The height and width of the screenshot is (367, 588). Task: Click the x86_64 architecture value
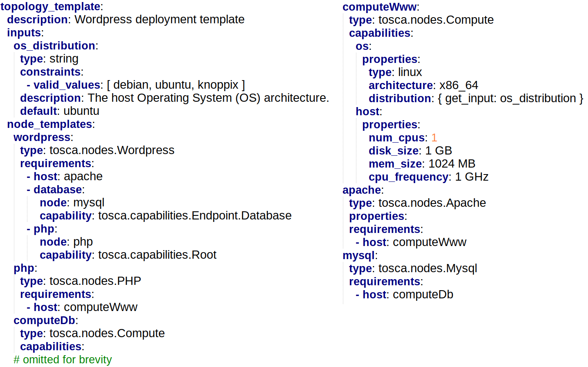[x=459, y=85]
